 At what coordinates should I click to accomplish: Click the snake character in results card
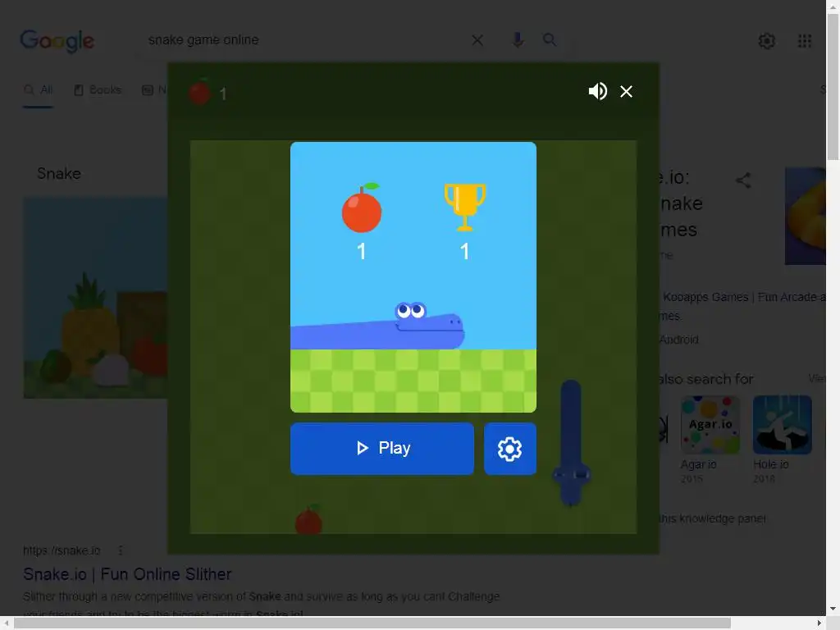pyautogui.click(x=377, y=326)
